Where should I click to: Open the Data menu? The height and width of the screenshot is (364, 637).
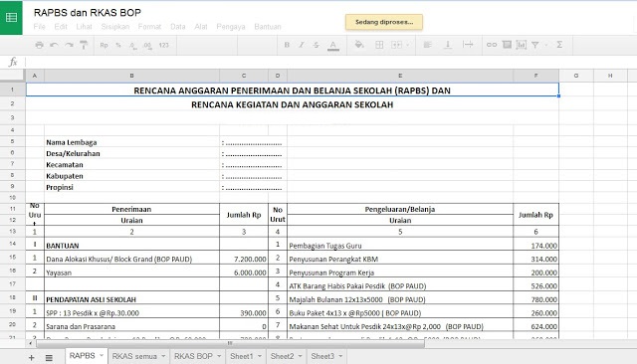(x=177, y=27)
